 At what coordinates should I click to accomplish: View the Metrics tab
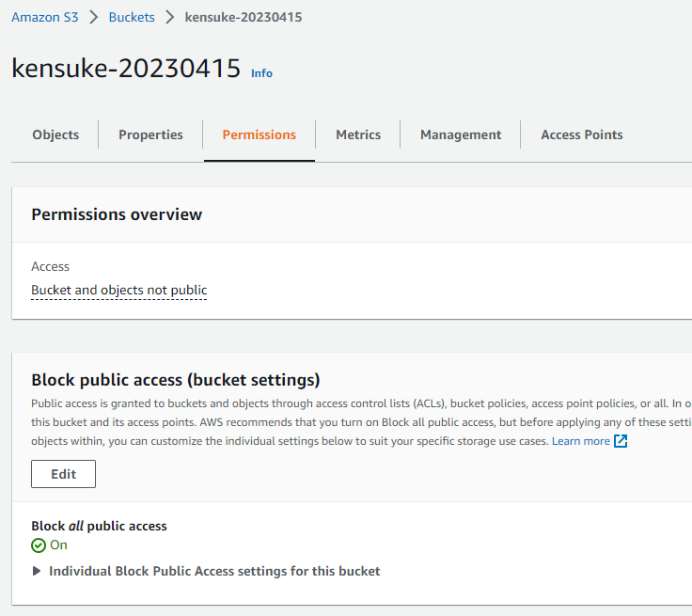(x=358, y=134)
